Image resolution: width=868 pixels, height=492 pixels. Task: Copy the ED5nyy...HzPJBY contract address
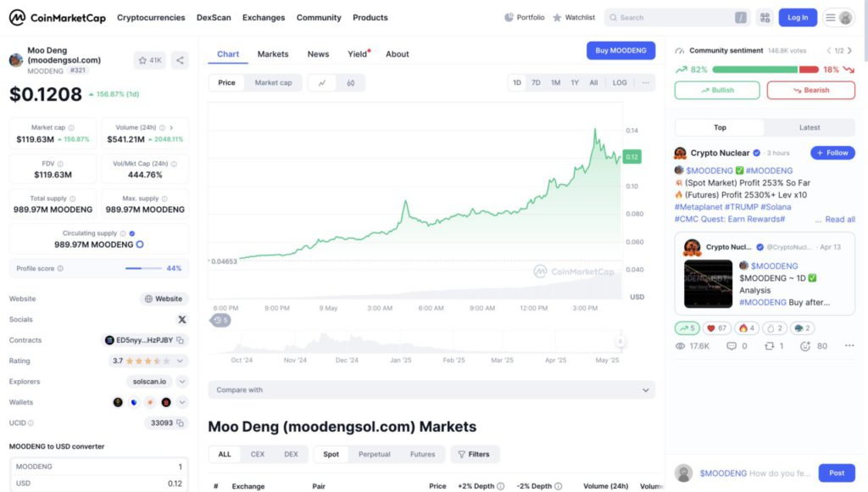[x=181, y=340]
